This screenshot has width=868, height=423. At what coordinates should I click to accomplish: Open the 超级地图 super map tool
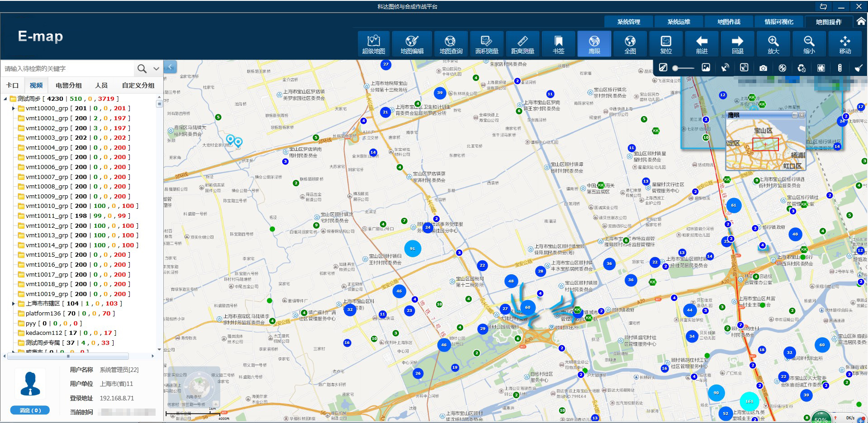coord(374,44)
